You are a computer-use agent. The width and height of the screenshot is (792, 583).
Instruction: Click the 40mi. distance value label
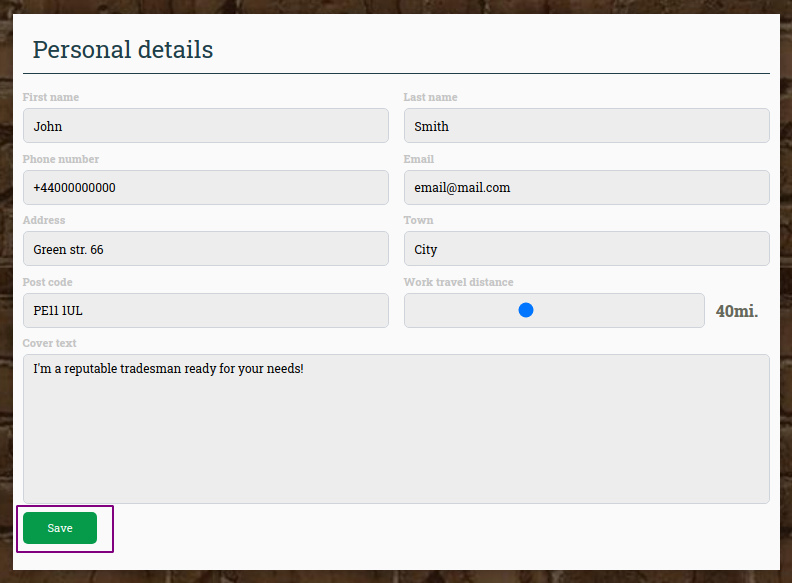(x=736, y=311)
